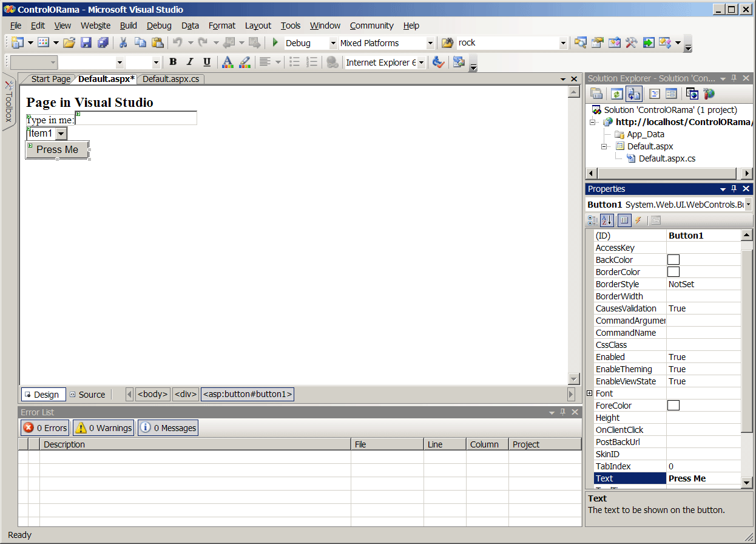Click the Type in me text box
The image size is (756, 544).
tap(137, 118)
